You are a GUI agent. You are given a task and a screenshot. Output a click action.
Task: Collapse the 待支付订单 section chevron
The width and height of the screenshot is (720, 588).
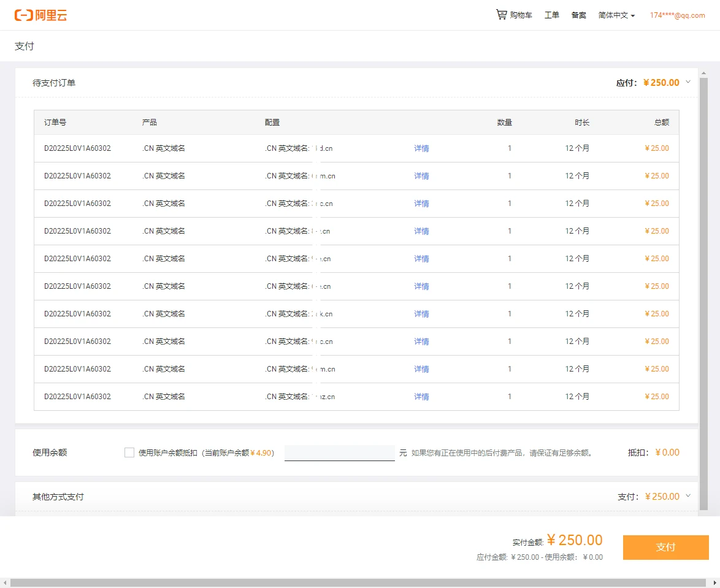pos(688,82)
